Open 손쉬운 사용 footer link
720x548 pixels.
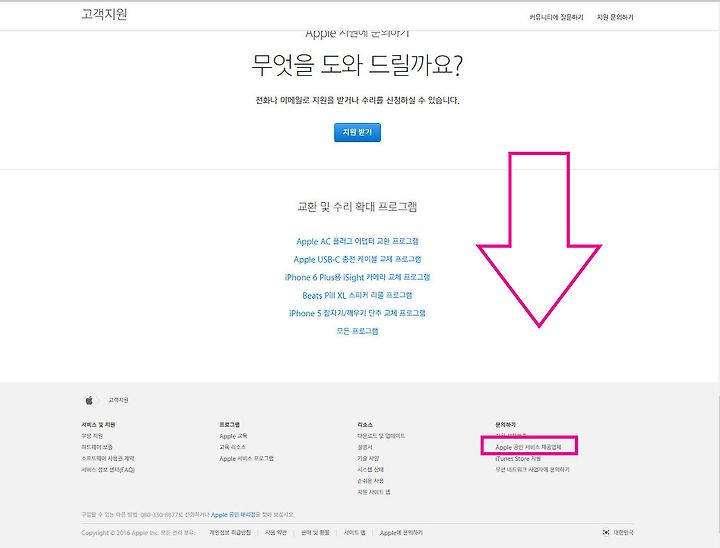(x=370, y=480)
